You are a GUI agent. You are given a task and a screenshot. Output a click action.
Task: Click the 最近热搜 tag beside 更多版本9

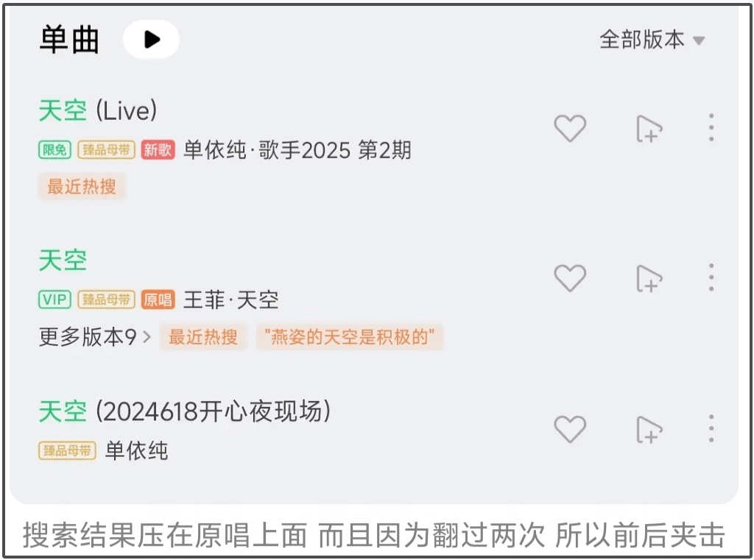pyautogui.click(x=203, y=337)
